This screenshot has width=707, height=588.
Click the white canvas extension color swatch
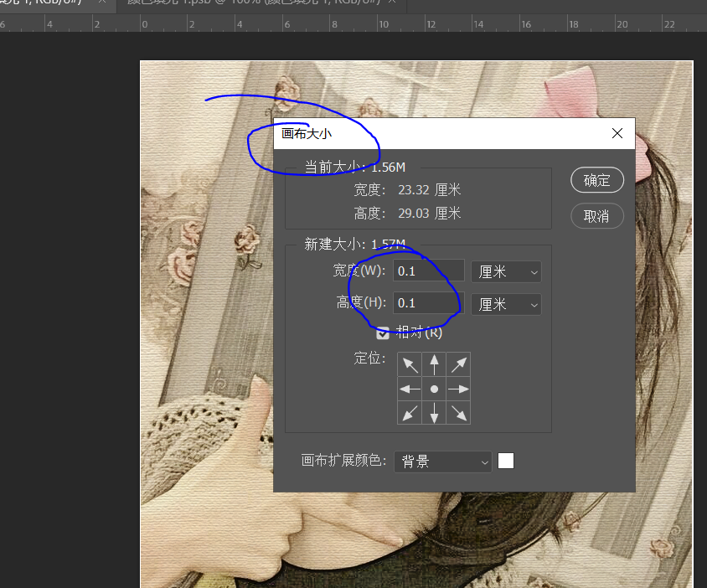point(506,461)
